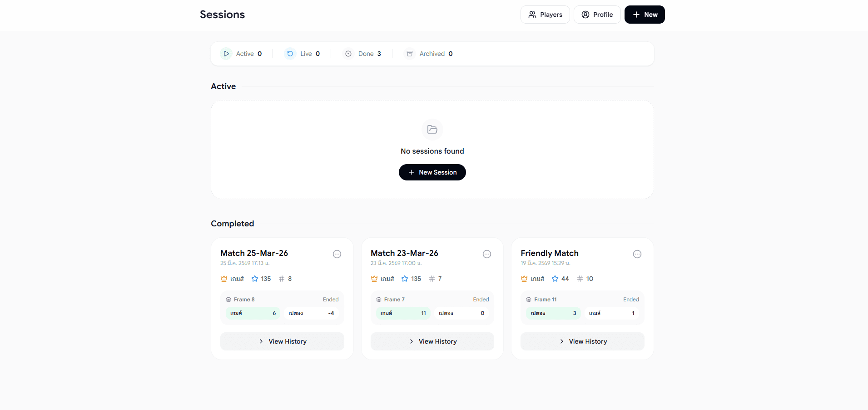The image size is (868, 410).
Task: Expand View History for Match 25-Mar-26
Action: tap(282, 341)
